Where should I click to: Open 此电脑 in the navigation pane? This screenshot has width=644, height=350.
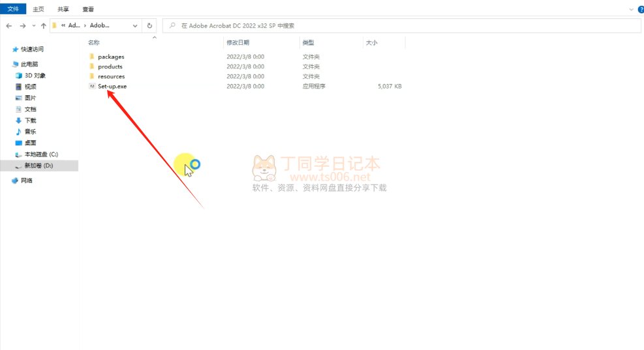[29, 64]
